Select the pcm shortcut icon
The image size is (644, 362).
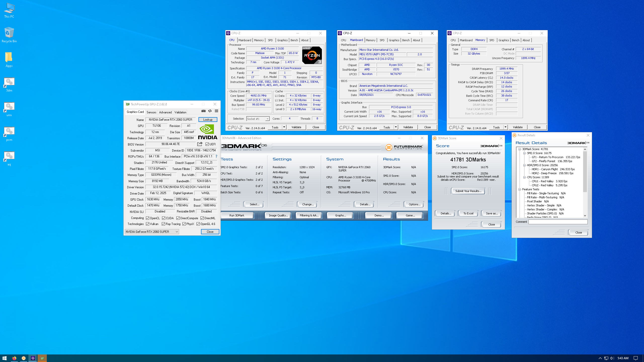pyautogui.click(x=9, y=134)
